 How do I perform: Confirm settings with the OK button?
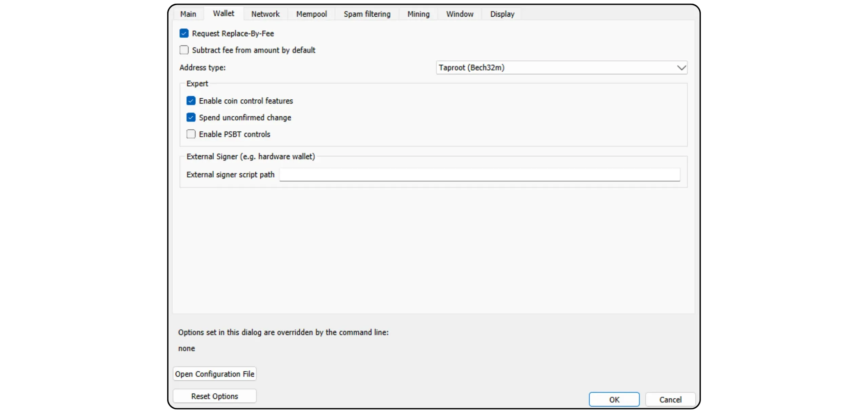pos(614,399)
